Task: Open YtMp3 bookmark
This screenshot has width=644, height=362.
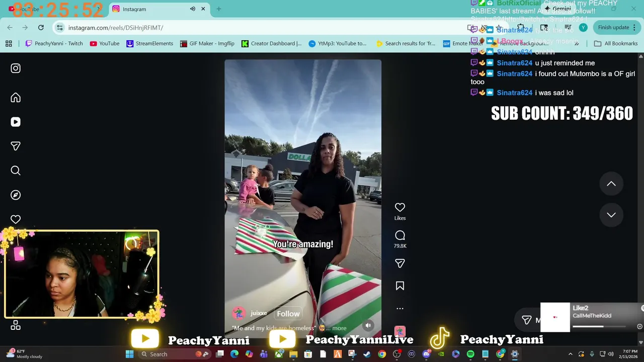Action: coord(338,44)
